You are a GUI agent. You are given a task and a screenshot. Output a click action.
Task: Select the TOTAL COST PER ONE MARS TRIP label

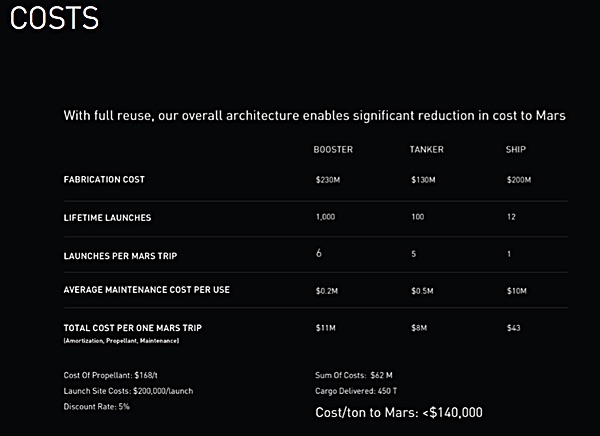[125, 328]
